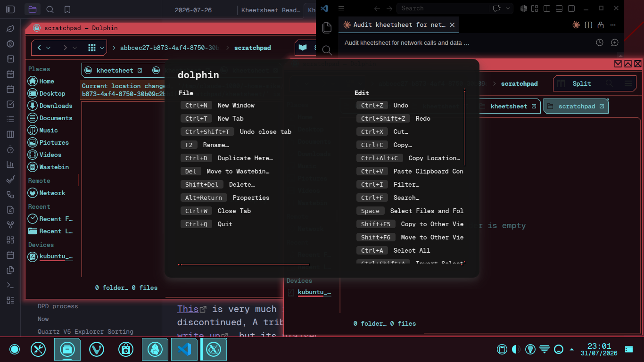Open Videos in Dolphin Places panel
Screen dimensions: 644x362
50,155
